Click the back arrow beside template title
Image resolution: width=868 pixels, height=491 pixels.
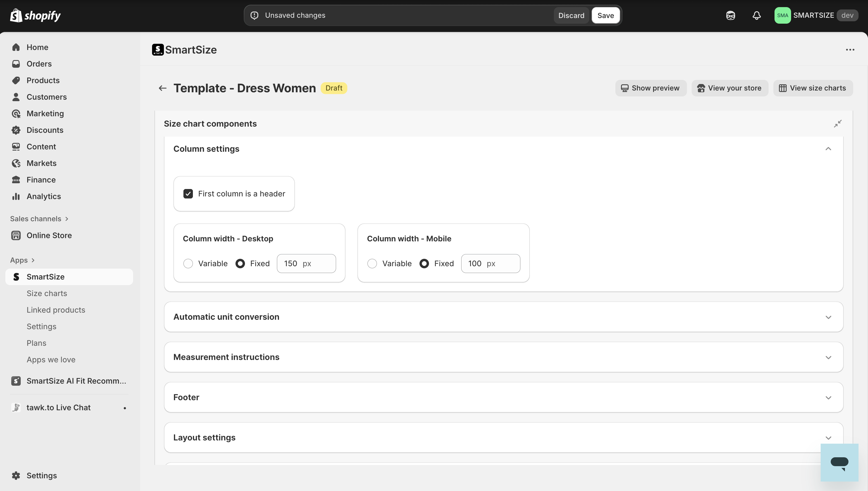coord(162,88)
